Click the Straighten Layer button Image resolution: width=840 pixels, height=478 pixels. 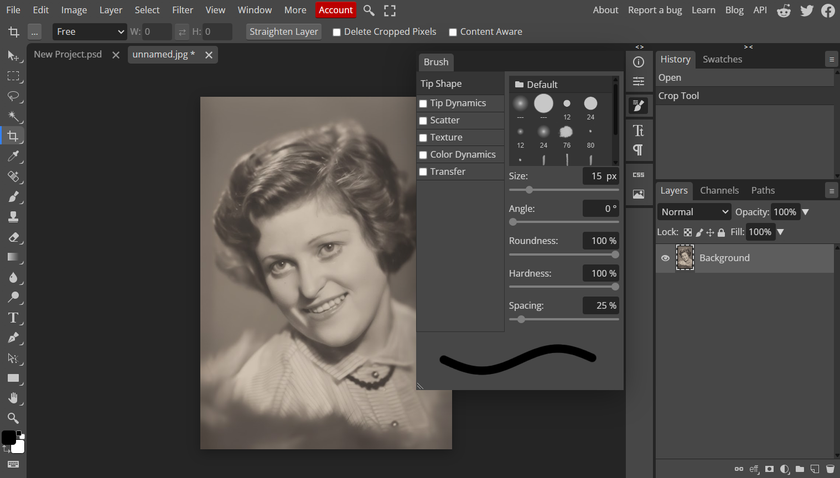283,32
